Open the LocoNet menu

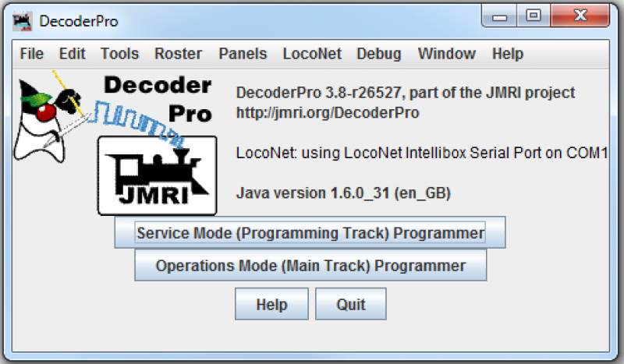pyautogui.click(x=312, y=54)
